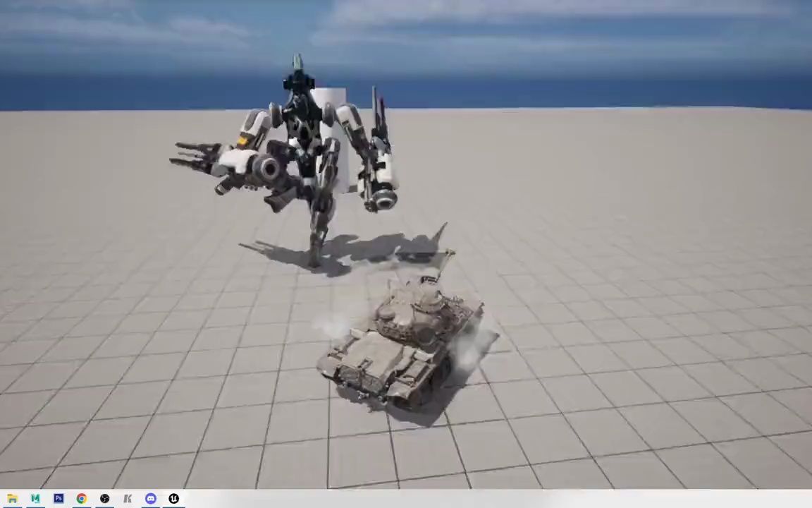Open File Explorer from the taskbar

[x=13, y=499]
